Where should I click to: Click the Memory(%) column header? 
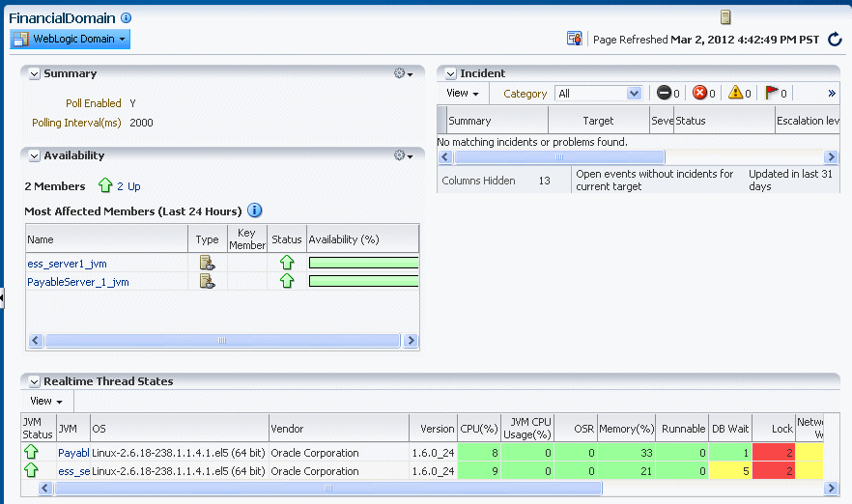627,429
